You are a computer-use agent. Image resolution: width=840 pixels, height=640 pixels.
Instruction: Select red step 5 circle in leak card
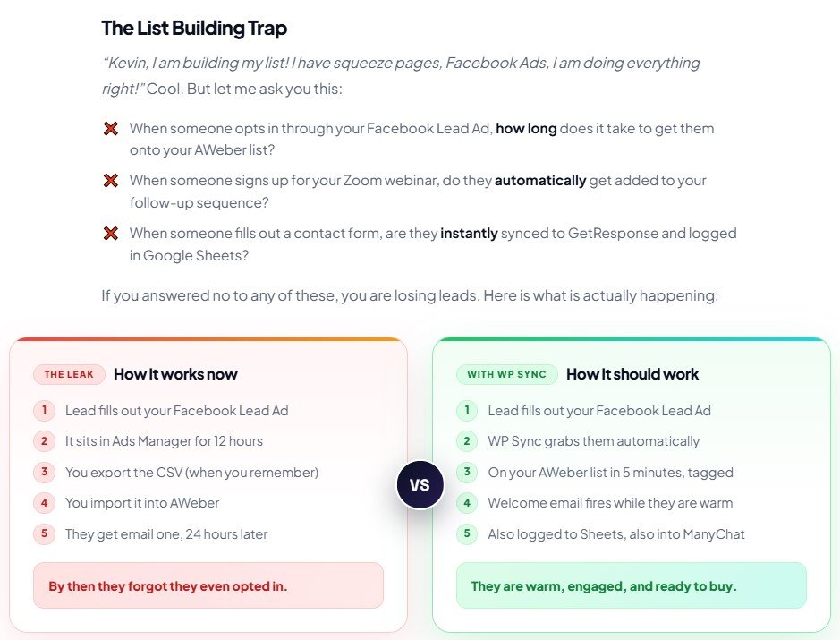[45, 533]
